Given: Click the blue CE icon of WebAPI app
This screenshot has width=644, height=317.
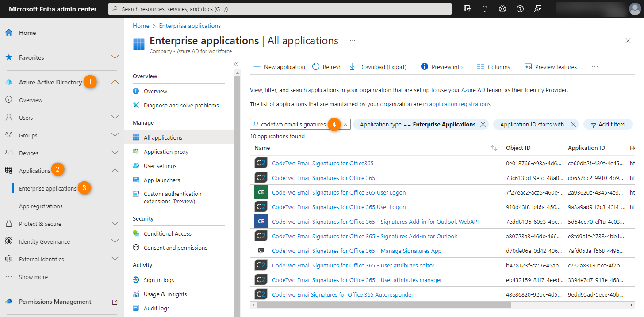Looking at the screenshot, I should (x=261, y=222).
